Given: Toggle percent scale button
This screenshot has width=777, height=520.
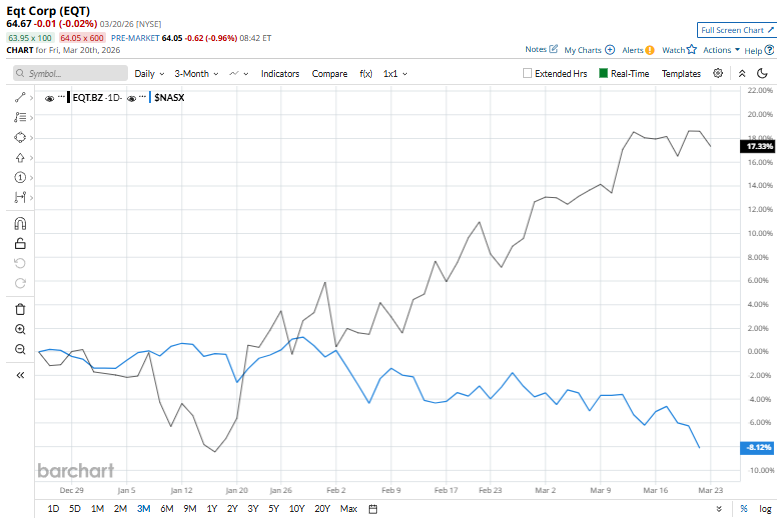Looking at the screenshot, I should click(743, 509).
